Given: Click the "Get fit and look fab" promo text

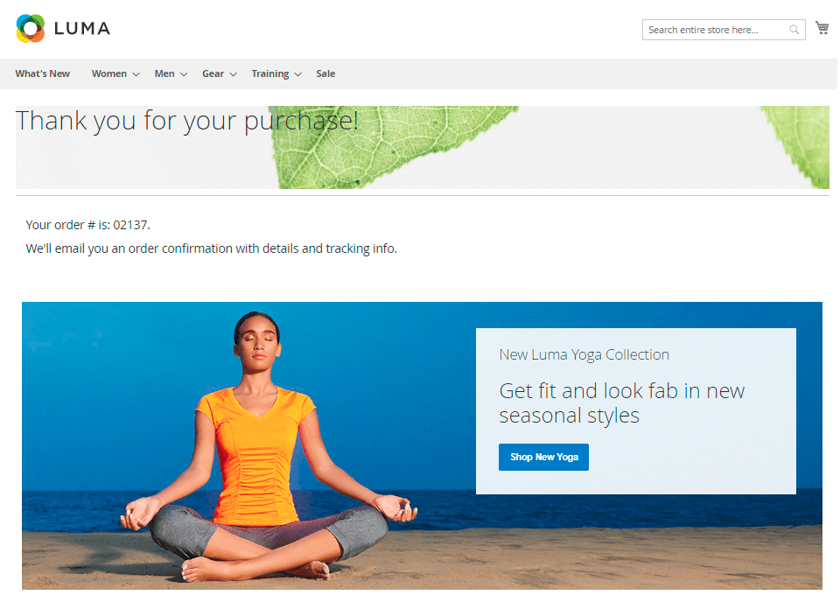Looking at the screenshot, I should [x=621, y=402].
